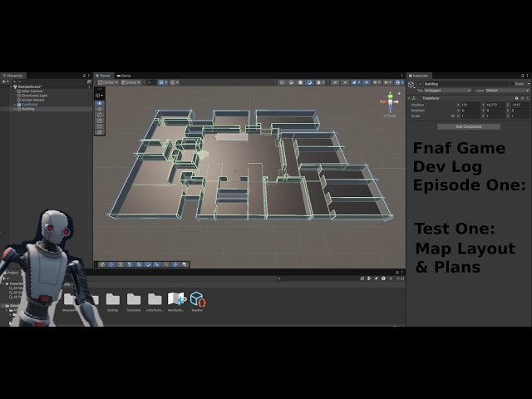532x399 pixels.
Task: Toggle the Building active checkbox in Inspector
Action: coord(421,84)
